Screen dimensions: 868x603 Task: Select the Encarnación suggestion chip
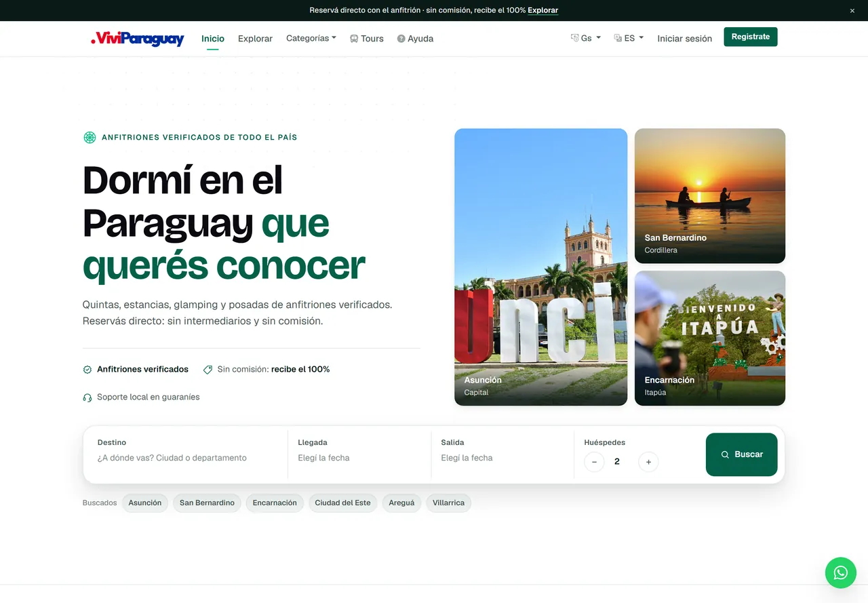click(275, 503)
